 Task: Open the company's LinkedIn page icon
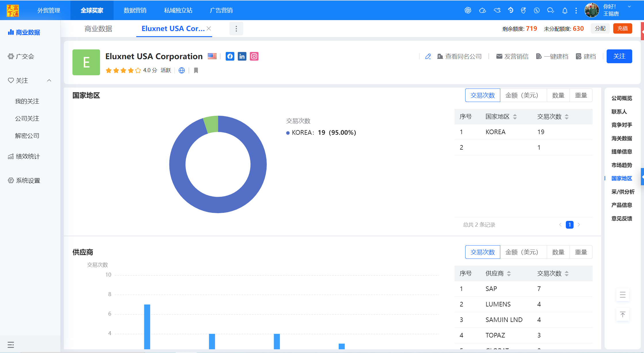tap(242, 56)
